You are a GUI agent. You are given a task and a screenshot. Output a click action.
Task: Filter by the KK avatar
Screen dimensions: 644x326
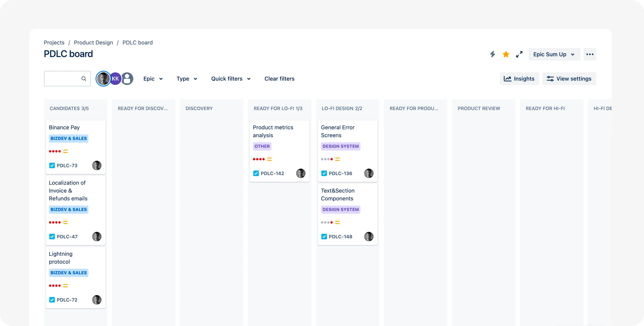[x=115, y=79]
